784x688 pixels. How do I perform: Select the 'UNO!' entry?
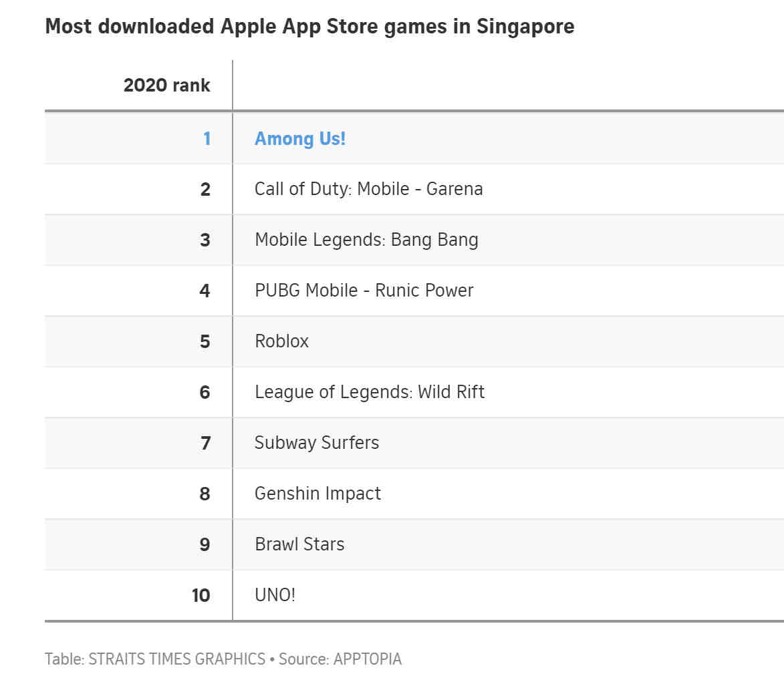(275, 595)
